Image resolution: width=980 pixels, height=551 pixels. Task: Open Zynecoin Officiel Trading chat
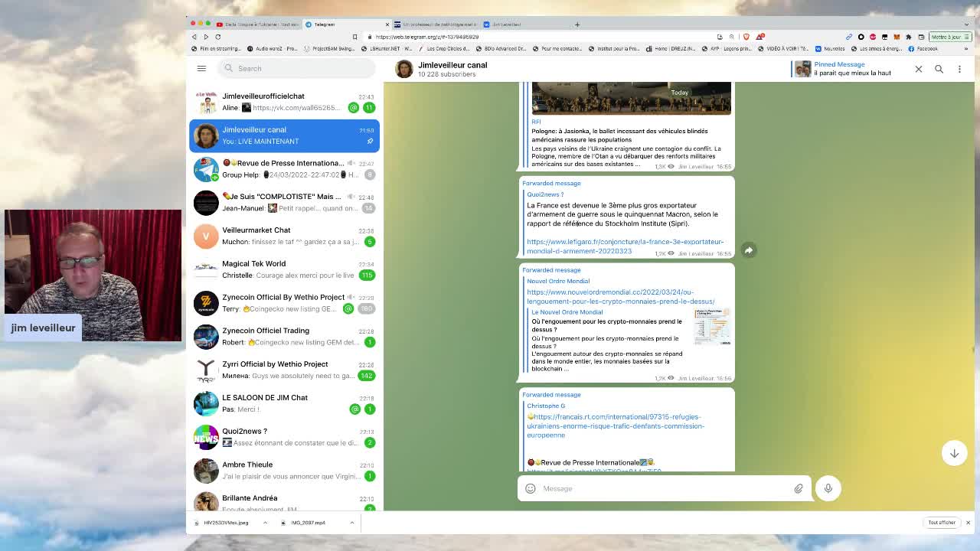(x=284, y=336)
